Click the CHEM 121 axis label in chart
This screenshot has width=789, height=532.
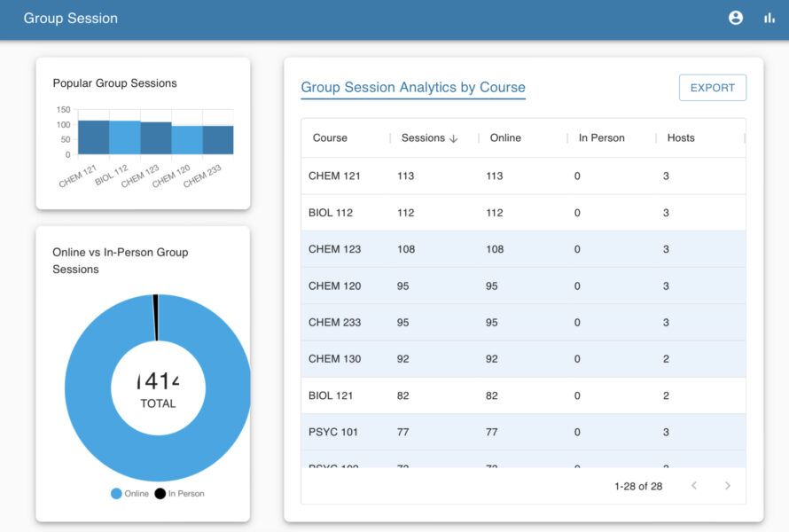(77, 176)
